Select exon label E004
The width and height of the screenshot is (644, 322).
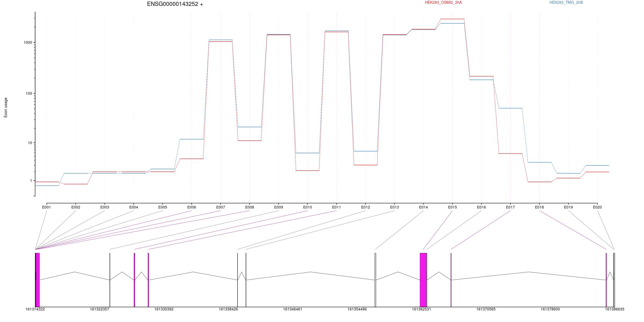(134, 207)
